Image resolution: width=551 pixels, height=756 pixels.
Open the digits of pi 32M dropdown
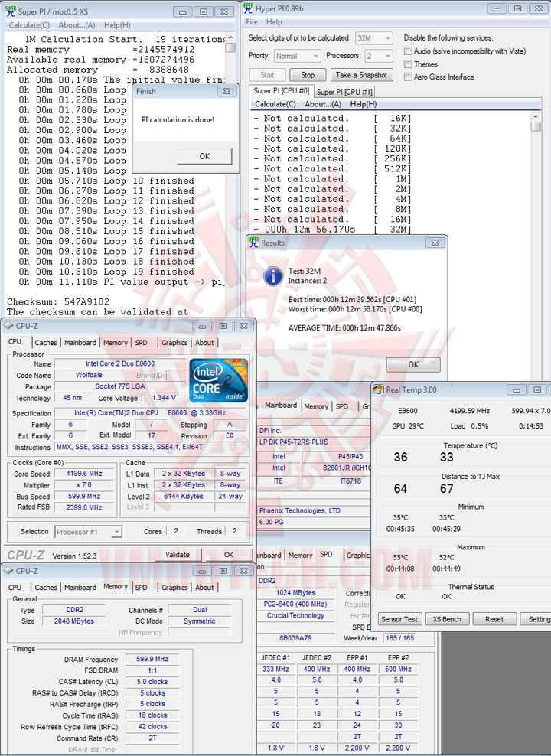tap(374, 38)
